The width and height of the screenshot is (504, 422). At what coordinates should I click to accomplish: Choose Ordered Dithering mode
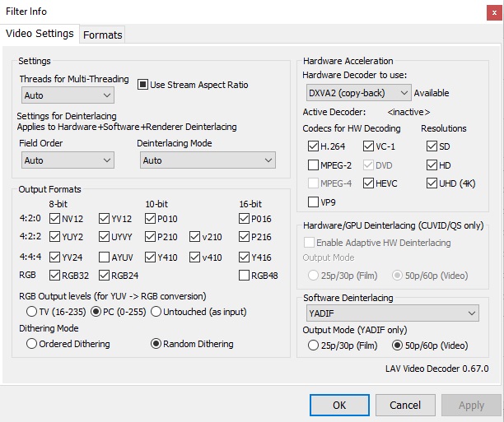(32, 344)
